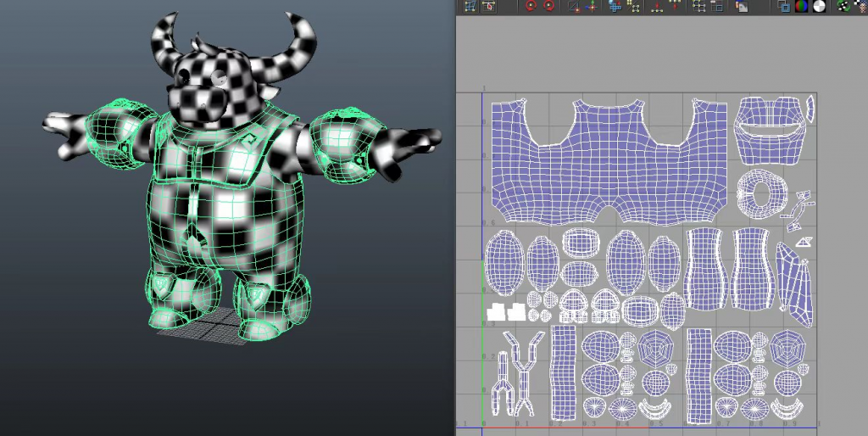868x436 pixels.
Task: Toggle the black-and-white alpha channel display
Action: pos(820,6)
